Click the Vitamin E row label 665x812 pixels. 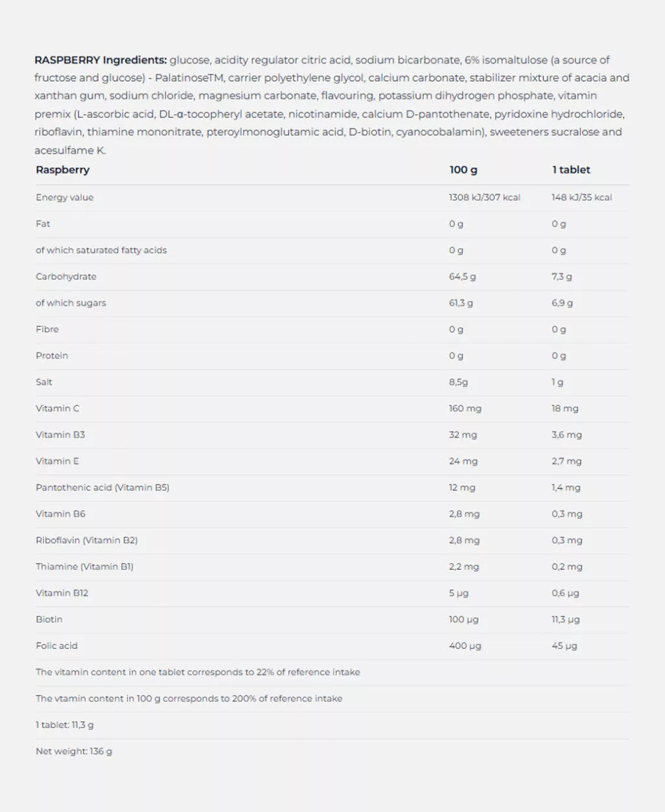click(57, 461)
